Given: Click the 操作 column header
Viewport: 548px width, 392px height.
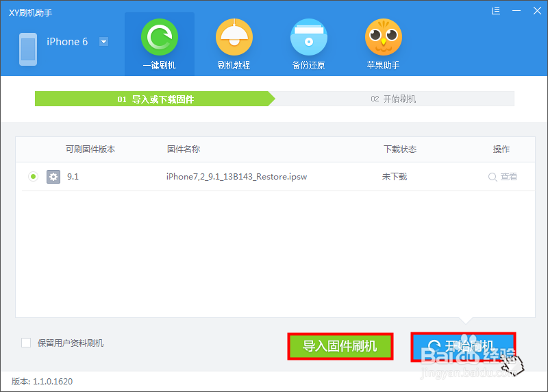Looking at the screenshot, I should 501,149.
